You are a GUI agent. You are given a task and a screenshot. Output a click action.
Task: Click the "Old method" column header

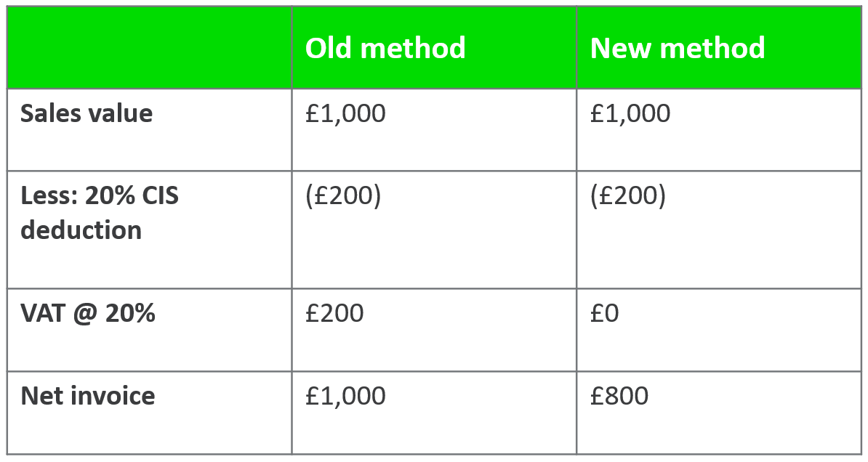click(x=385, y=48)
